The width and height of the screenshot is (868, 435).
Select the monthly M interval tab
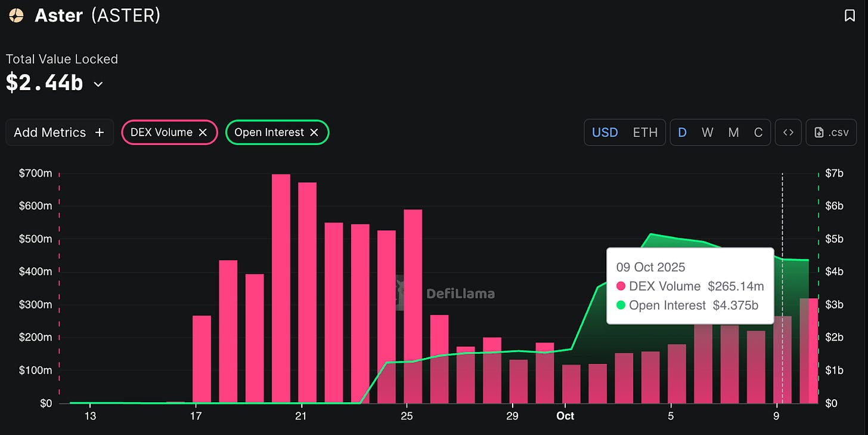733,132
